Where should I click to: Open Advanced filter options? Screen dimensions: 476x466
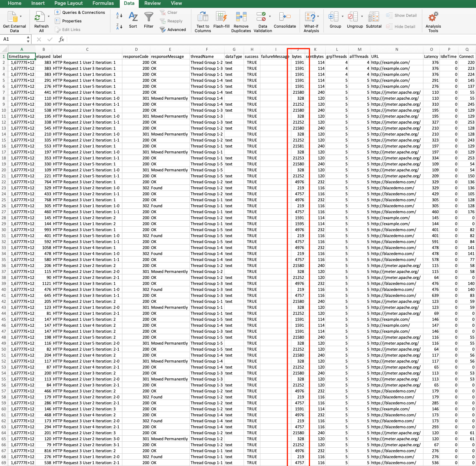[x=172, y=29]
